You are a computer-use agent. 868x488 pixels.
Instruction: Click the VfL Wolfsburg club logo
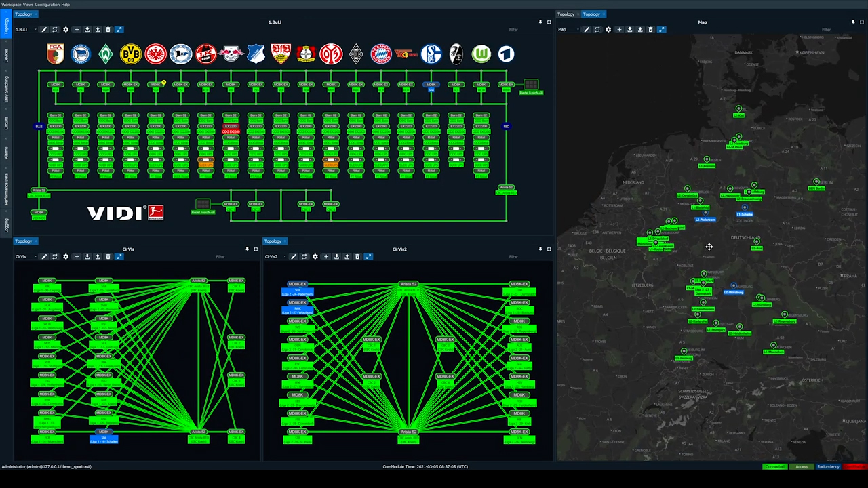481,54
